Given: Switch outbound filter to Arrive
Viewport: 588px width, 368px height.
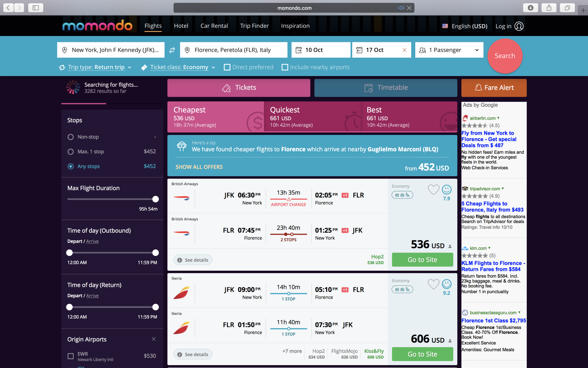Looking at the screenshot, I should pos(92,241).
